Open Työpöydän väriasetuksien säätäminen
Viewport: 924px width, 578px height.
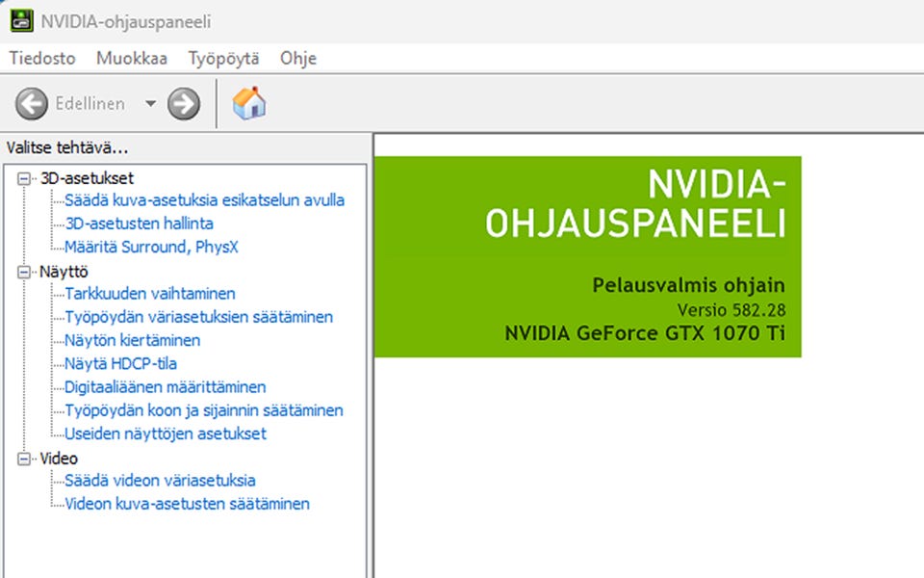click(x=198, y=317)
